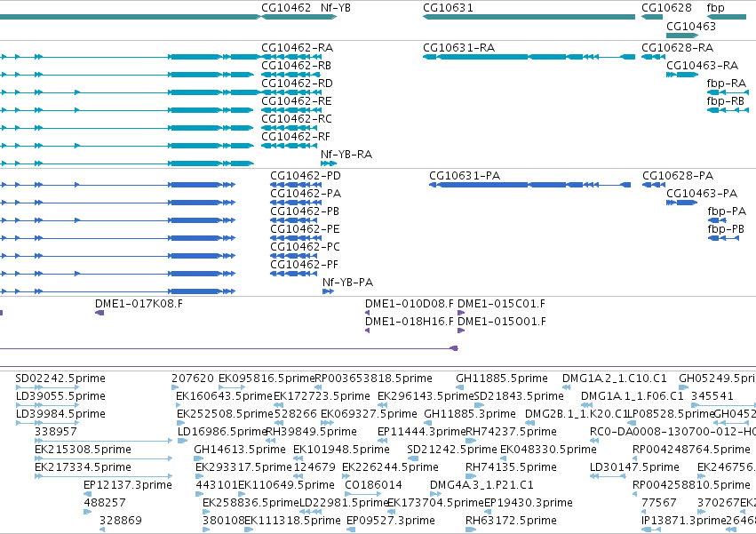Viewport: 756px width, 534px height.
Task: Select the CG10631 gene label in the top track
Action: (x=448, y=8)
